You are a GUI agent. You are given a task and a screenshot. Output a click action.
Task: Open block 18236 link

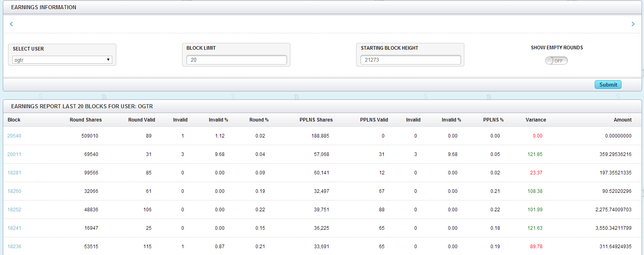click(x=14, y=247)
